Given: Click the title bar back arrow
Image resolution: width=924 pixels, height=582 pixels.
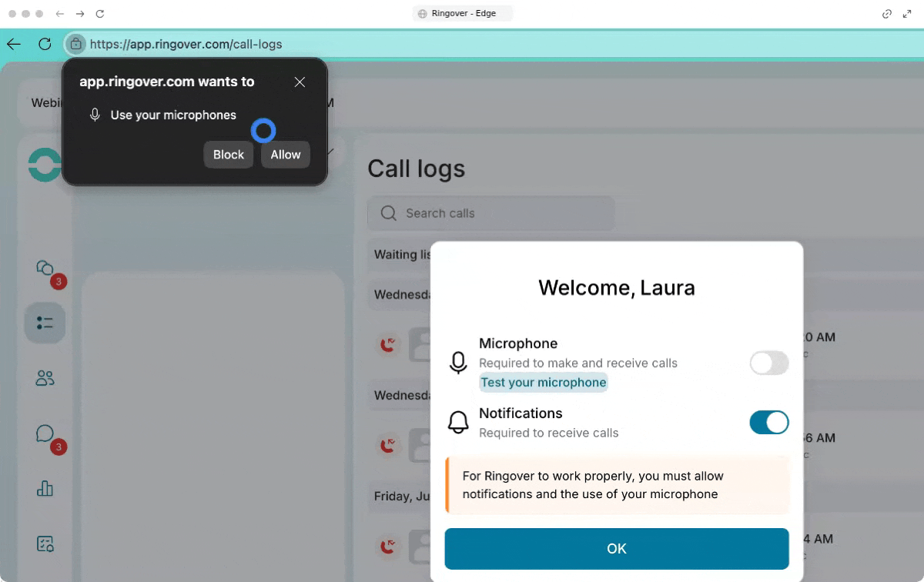Looking at the screenshot, I should click(x=59, y=14).
